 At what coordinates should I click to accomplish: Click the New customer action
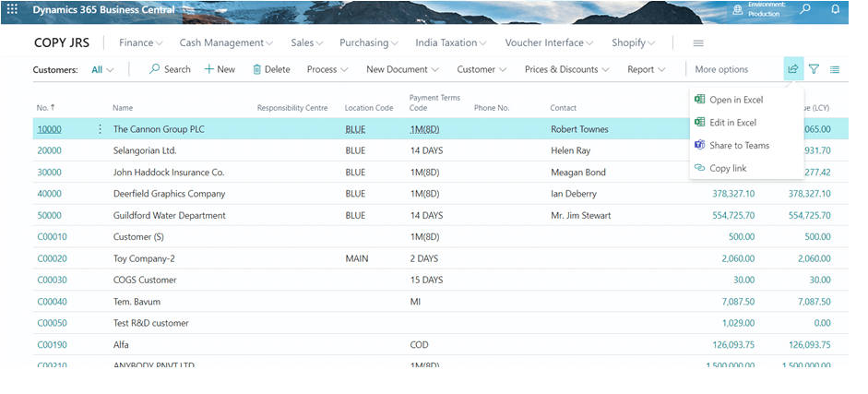(x=220, y=69)
